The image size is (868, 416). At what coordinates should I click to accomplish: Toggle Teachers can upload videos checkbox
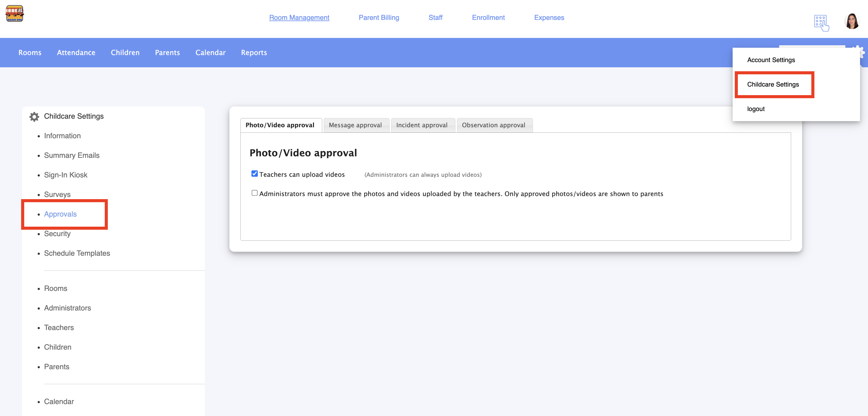(255, 174)
